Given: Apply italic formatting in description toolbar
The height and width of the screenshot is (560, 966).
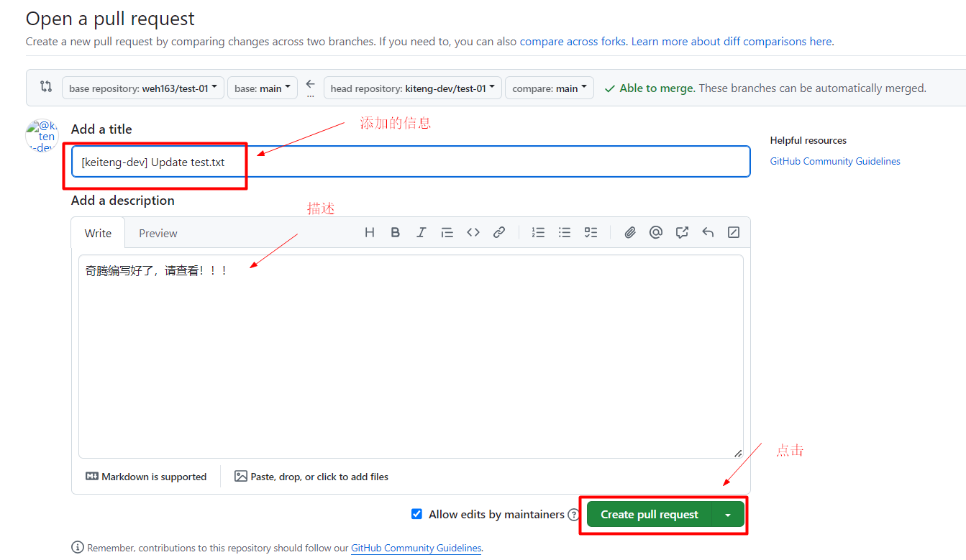Looking at the screenshot, I should 421,232.
